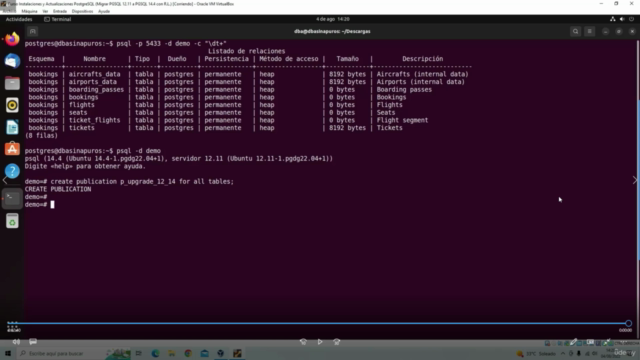Image resolution: width=640 pixels, height=360 pixels.
Task: Click the "(8 filas)" row count
Action: 41,136
